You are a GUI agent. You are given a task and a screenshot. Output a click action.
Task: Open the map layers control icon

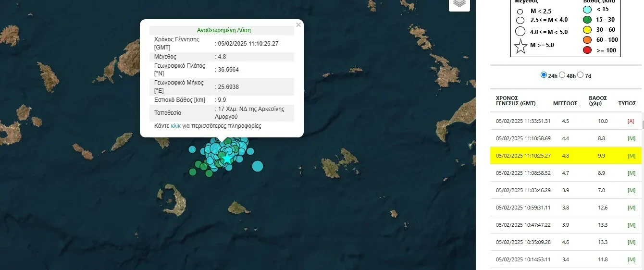tap(459, 3)
